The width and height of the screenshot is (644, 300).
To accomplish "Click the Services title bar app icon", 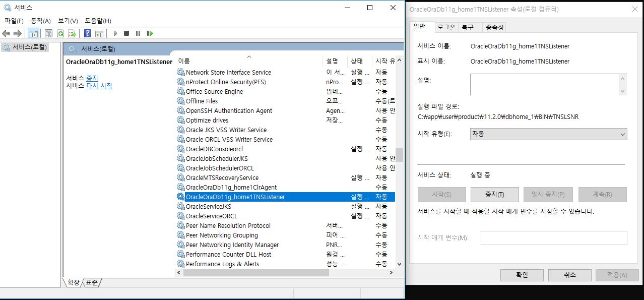I will pyautogui.click(x=8, y=8).
